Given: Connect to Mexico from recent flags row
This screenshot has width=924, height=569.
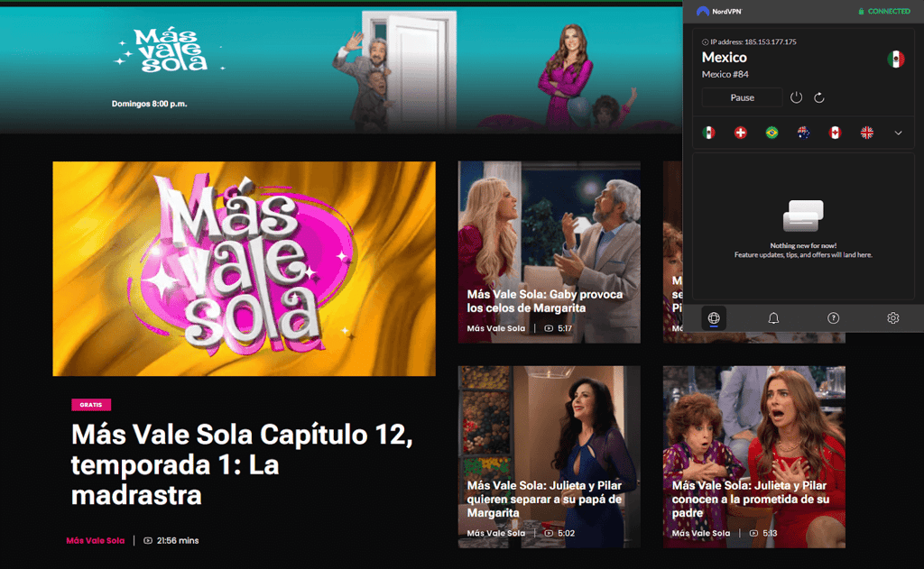Looking at the screenshot, I should [709, 133].
